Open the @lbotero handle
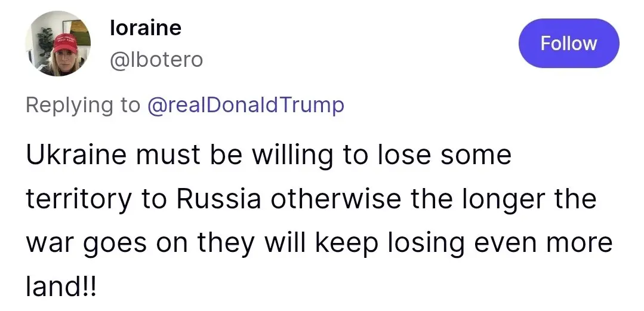644x311 pixels. pyautogui.click(x=156, y=60)
